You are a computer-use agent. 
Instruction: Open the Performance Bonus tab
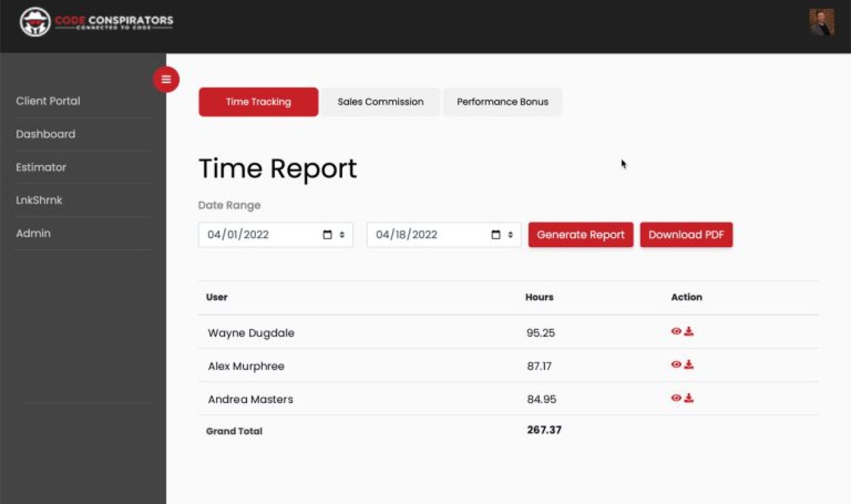(503, 101)
